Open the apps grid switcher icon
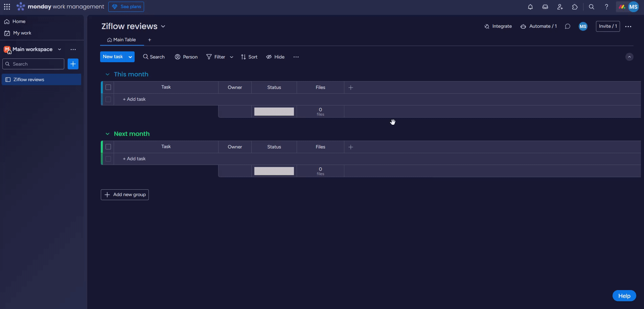Viewport: 644px width, 309px height. pos(7,7)
